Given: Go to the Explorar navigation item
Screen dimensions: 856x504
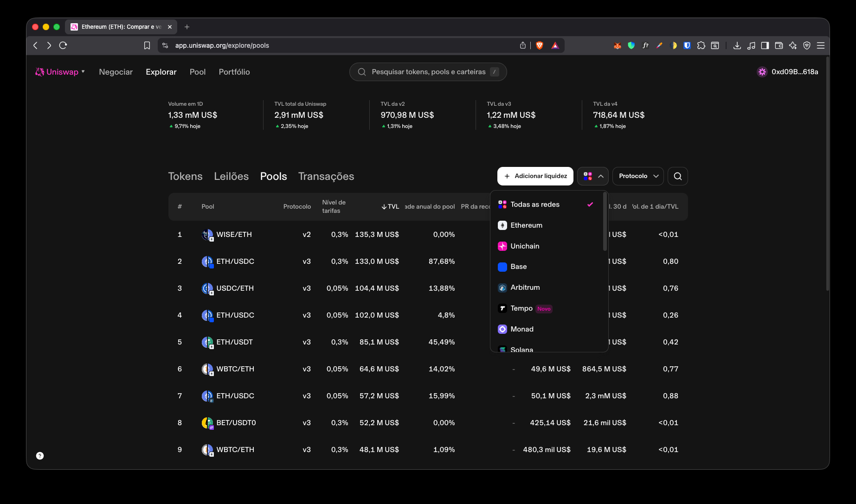Looking at the screenshot, I should tap(161, 72).
